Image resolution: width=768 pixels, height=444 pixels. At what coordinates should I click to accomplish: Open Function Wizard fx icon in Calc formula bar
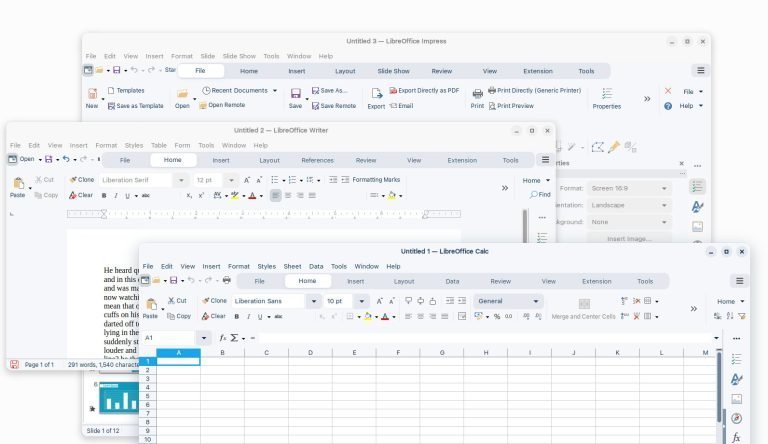(x=222, y=338)
